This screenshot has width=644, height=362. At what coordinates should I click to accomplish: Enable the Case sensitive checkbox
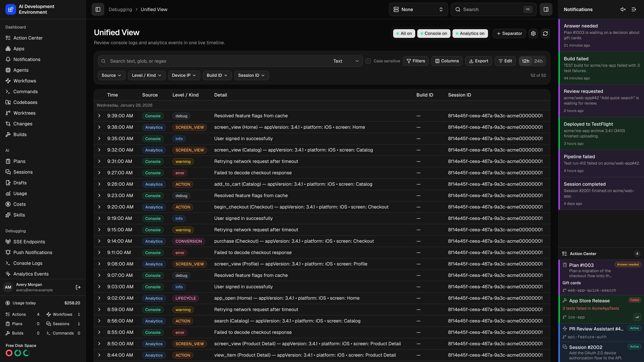point(368,61)
